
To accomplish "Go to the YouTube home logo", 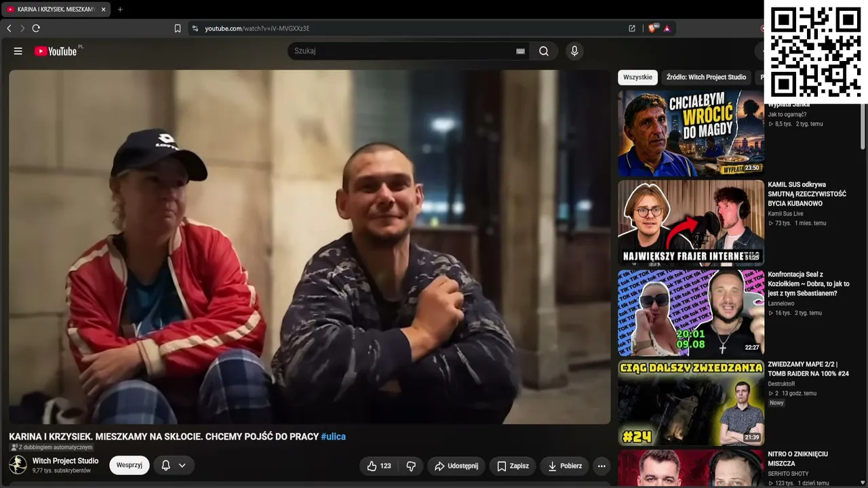I will click(56, 51).
